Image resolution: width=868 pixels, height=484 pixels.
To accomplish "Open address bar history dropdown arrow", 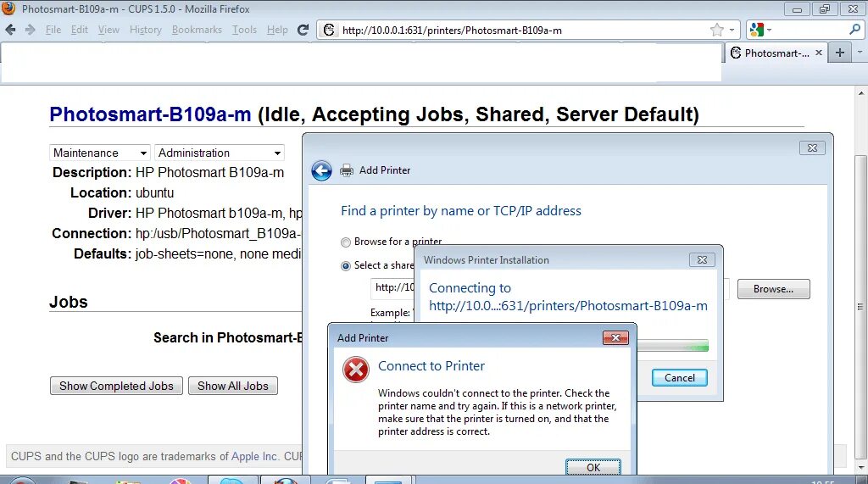I will point(732,30).
